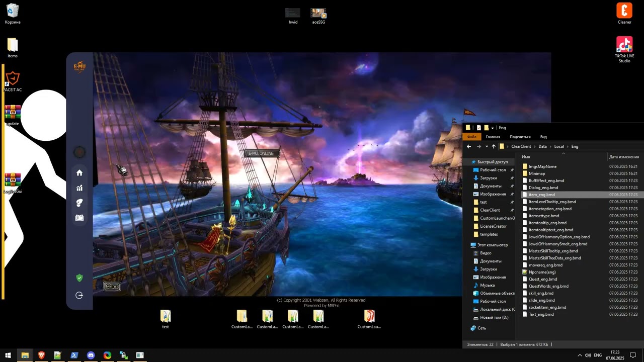Select Сеть in navigation pane
This screenshot has height=362, width=644.
coord(481,328)
